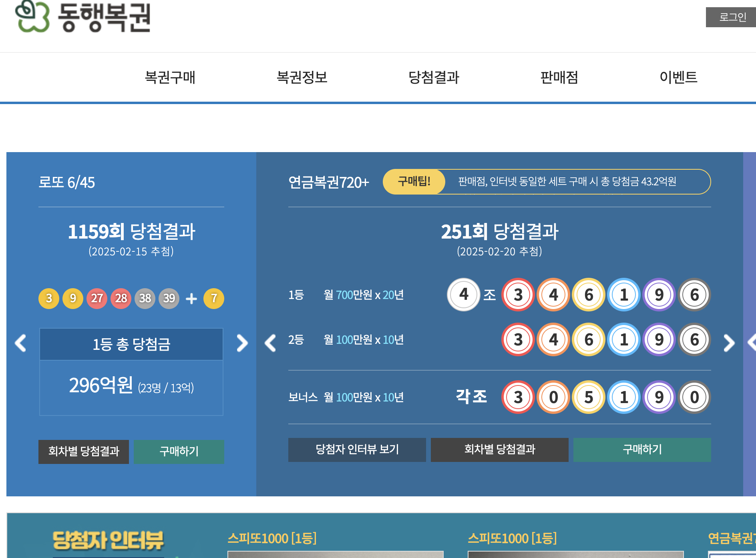
Task: Click the 로또 6/45 heading
Action: pyautogui.click(x=66, y=182)
